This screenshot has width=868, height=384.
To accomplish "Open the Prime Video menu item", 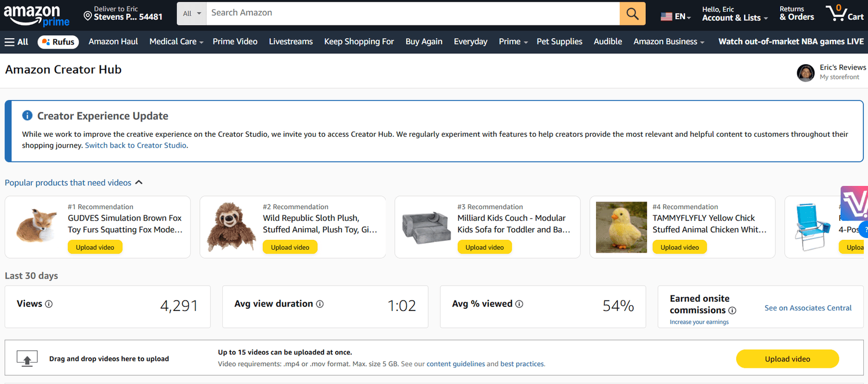I will pos(235,42).
